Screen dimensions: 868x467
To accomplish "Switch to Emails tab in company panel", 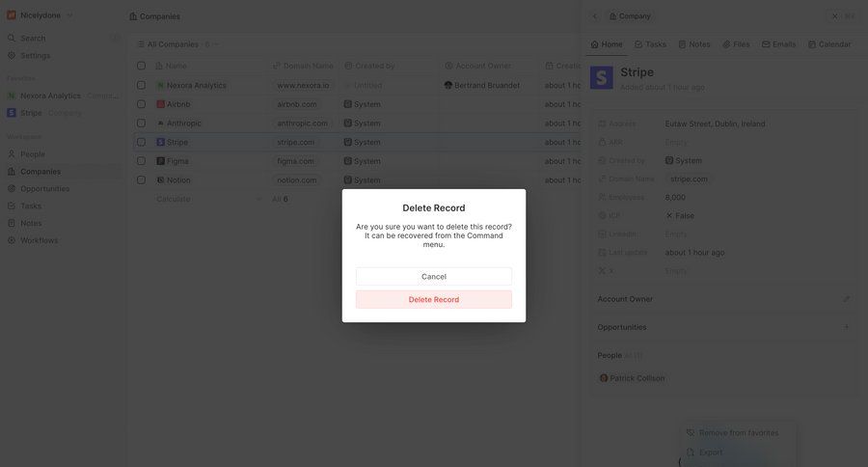I will click(x=779, y=44).
